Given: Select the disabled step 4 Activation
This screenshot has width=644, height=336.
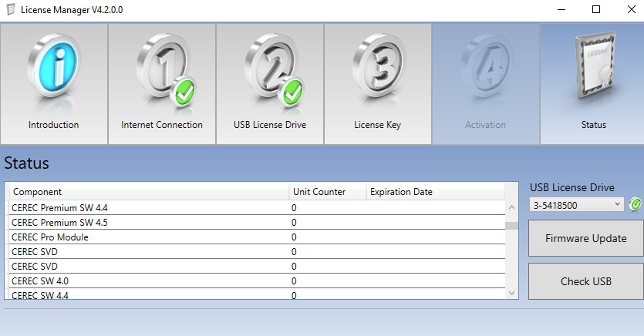Looking at the screenshot, I should (x=485, y=84).
